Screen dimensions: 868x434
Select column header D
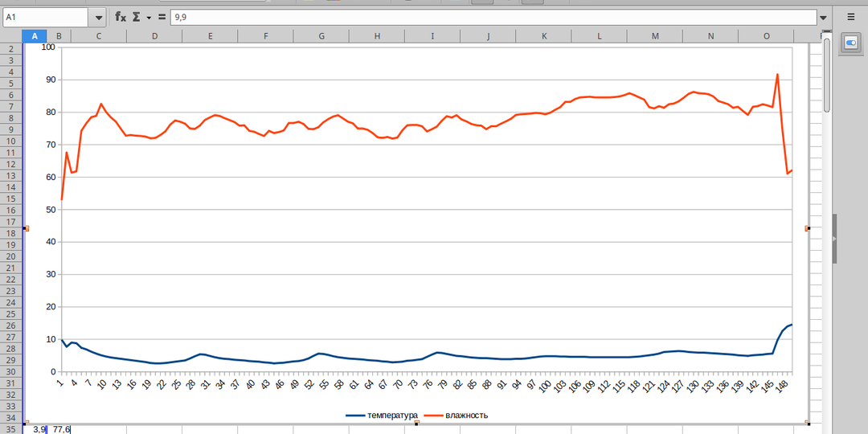tap(154, 36)
